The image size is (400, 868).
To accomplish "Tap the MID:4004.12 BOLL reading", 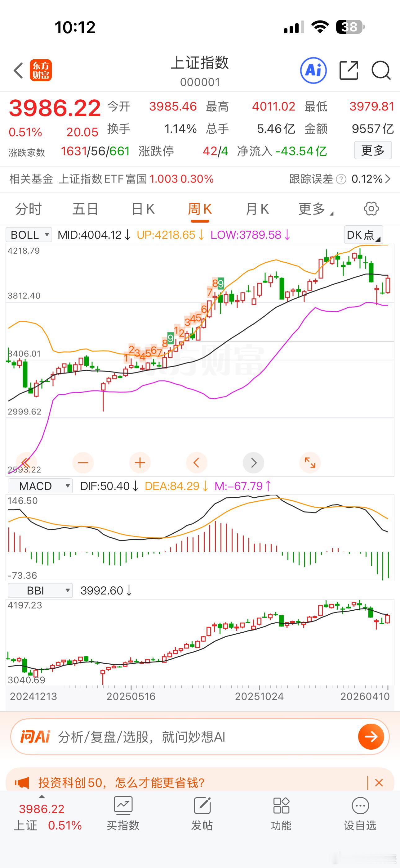I will click(x=94, y=235).
